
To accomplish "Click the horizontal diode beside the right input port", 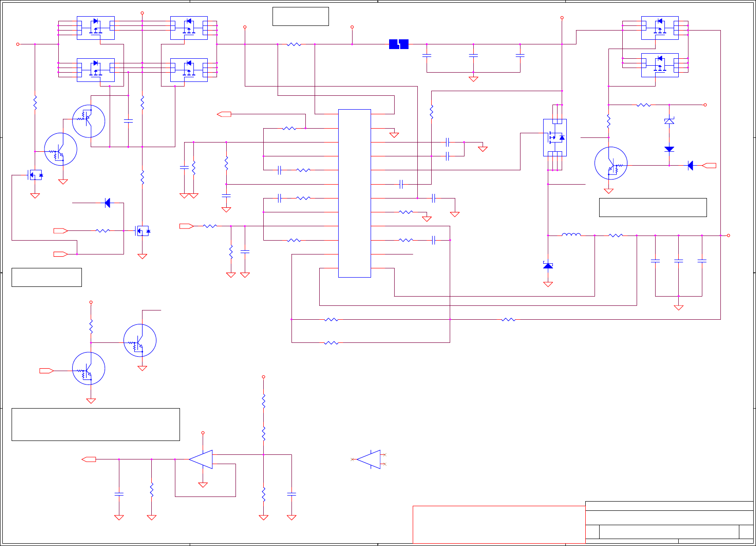I will (x=690, y=166).
